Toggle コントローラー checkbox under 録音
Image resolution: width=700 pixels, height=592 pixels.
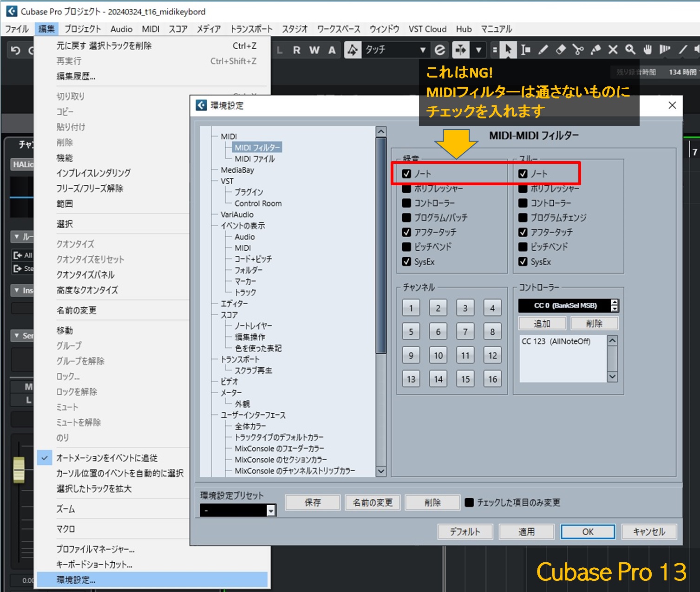coord(406,203)
